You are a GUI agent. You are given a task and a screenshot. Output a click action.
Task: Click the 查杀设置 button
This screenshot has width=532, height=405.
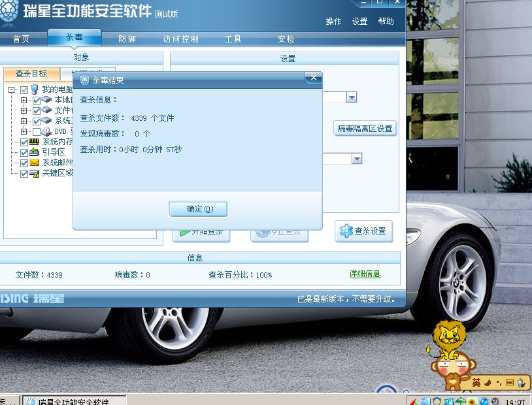click(x=364, y=231)
